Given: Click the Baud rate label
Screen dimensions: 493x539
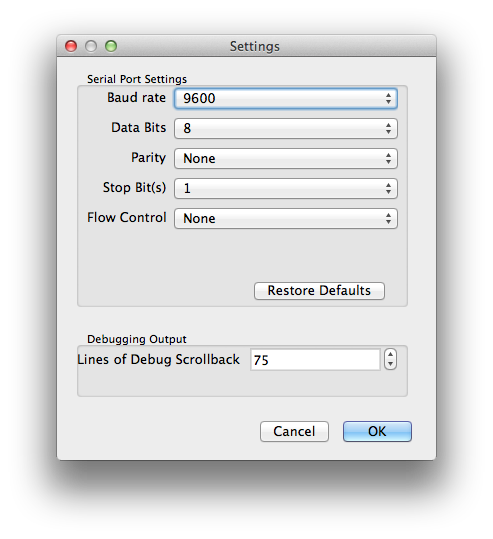Looking at the screenshot, I should (x=136, y=98).
